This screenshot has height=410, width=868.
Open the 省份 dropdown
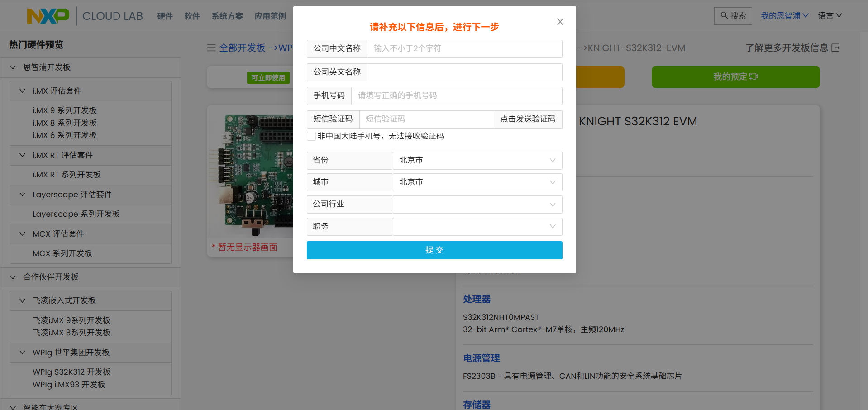(477, 160)
